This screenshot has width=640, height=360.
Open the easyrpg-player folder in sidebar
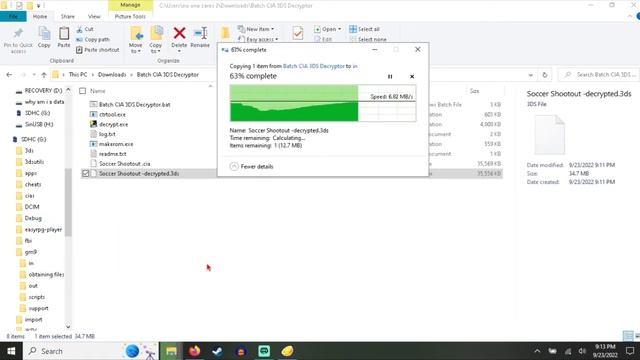coord(43,229)
